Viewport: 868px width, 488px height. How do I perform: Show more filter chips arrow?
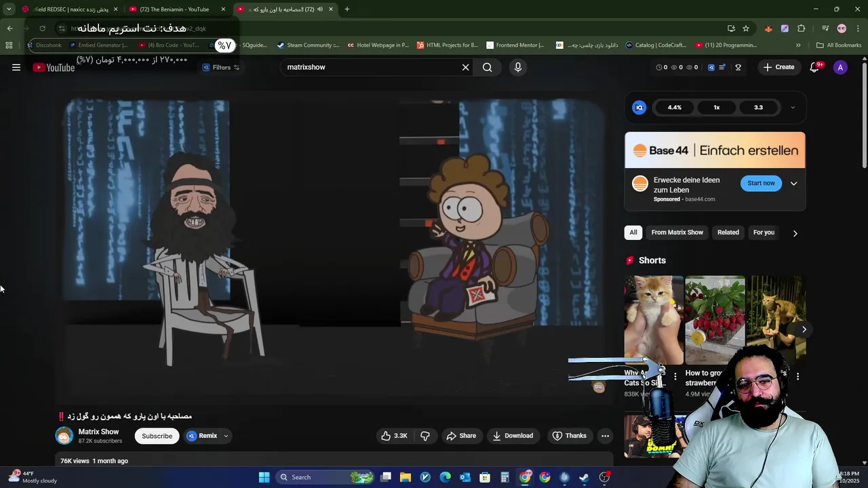(795, 233)
